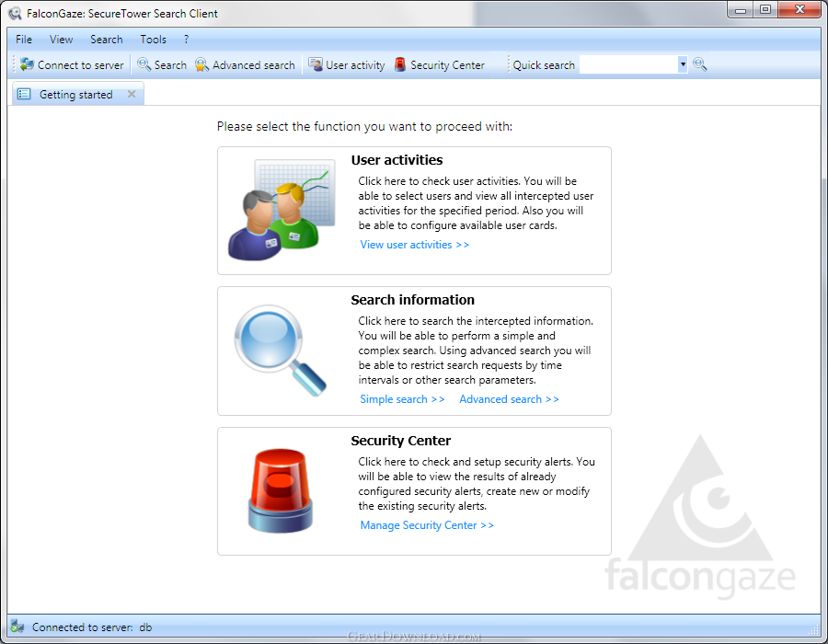Open the Tools menu

pos(153,39)
